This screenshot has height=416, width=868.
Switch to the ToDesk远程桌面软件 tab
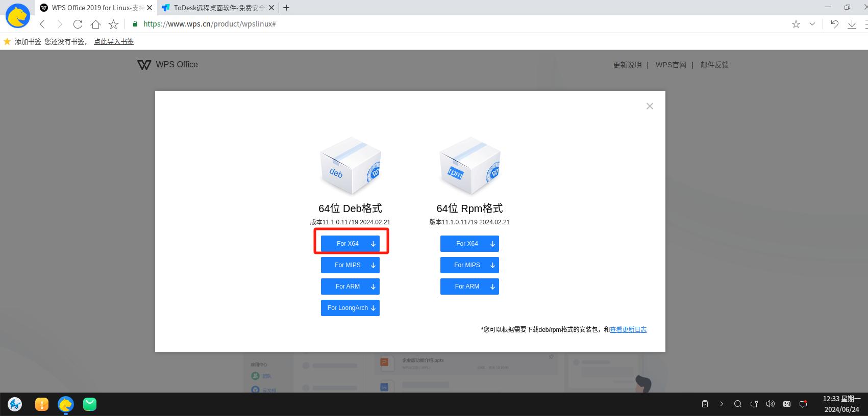tap(218, 8)
